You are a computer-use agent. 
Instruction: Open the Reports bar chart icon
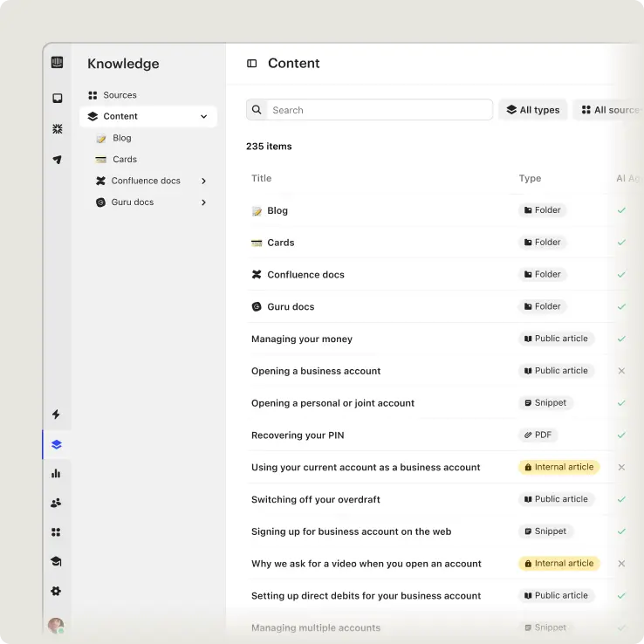coord(57,473)
